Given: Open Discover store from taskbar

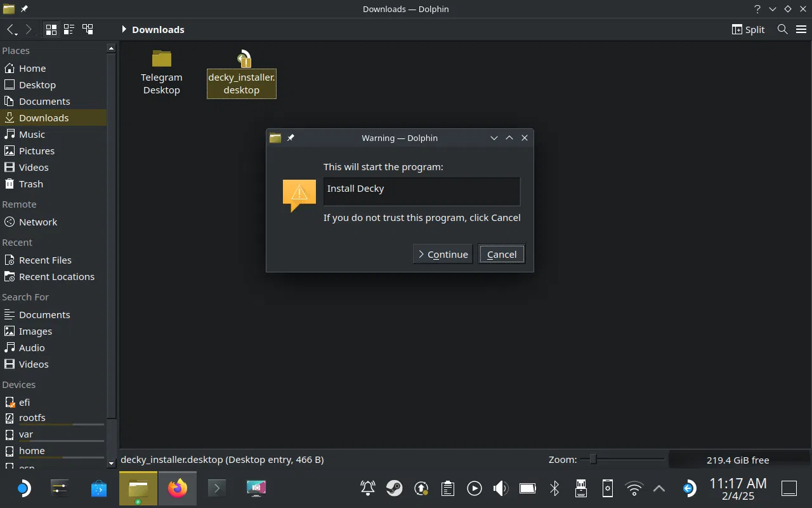Looking at the screenshot, I should tap(98, 488).
